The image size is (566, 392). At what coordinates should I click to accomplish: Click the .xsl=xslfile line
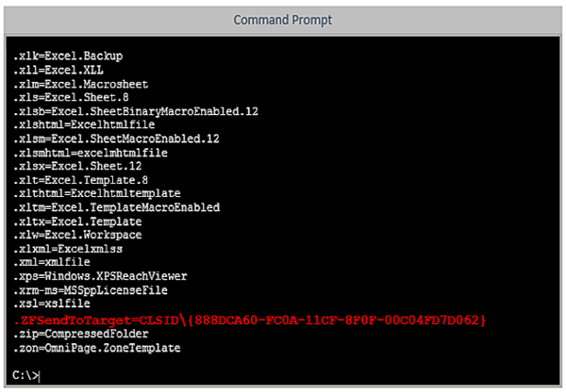click(51, 303)
